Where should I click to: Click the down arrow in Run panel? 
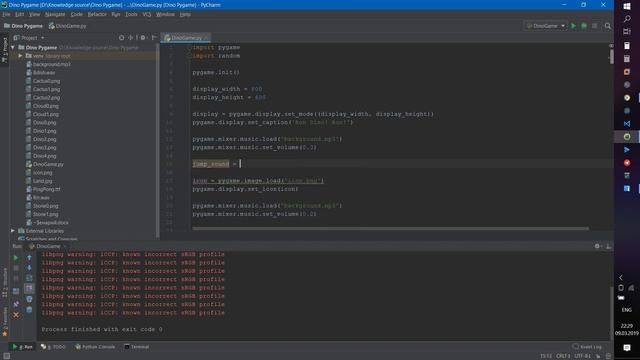coord(29,268)
